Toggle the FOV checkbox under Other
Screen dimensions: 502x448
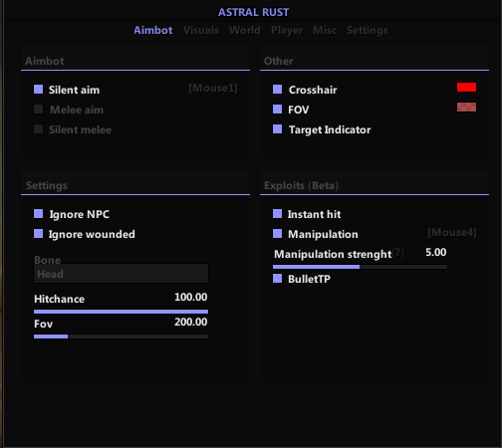tap(278, 110)
